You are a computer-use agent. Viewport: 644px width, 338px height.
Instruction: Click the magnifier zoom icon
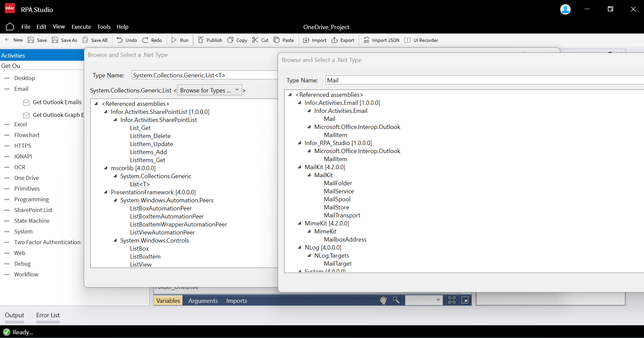click(396, 300)
